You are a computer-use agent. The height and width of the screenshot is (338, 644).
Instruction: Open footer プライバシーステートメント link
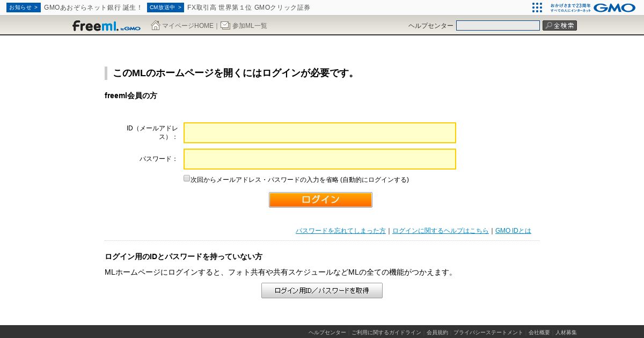pos(488,333)
